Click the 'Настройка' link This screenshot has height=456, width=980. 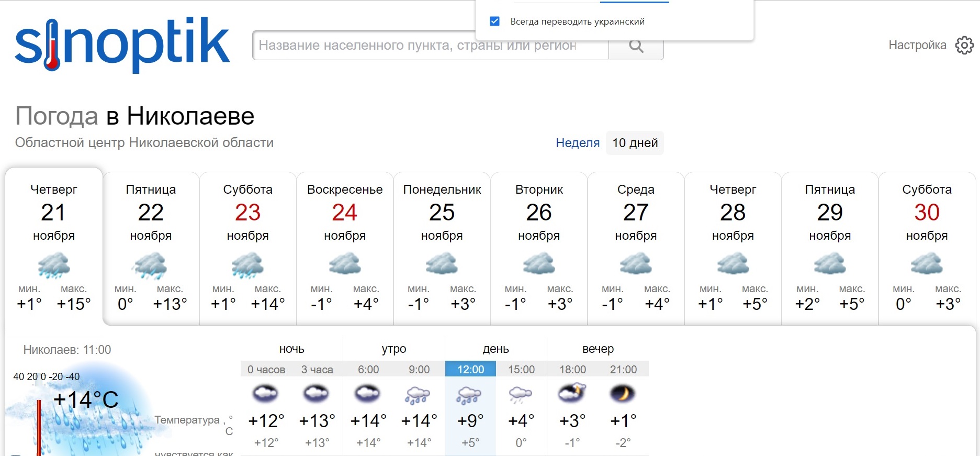pos(917,46)
